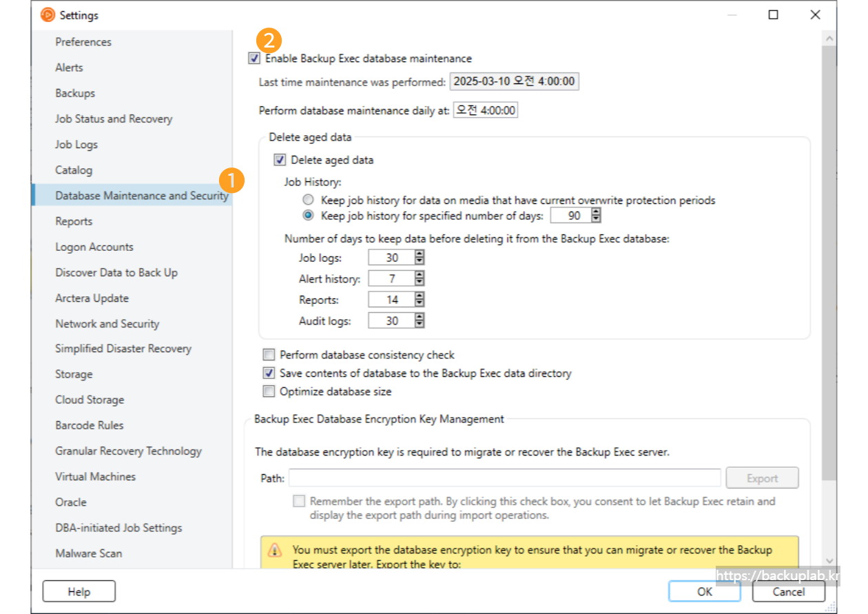Screen dimensions: 868x614
Task: Click the scroll up arrow of the scrollbar
Action: click(830, 39)
